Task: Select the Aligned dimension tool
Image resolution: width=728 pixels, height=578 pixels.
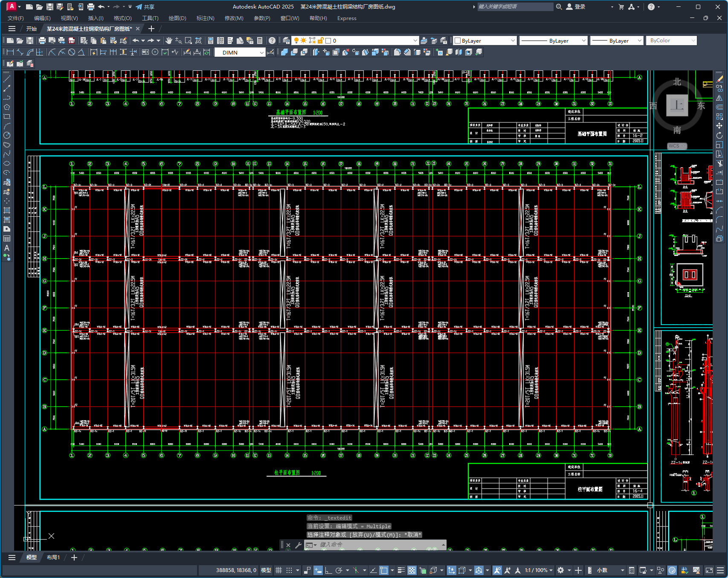Action: [20, 52]
